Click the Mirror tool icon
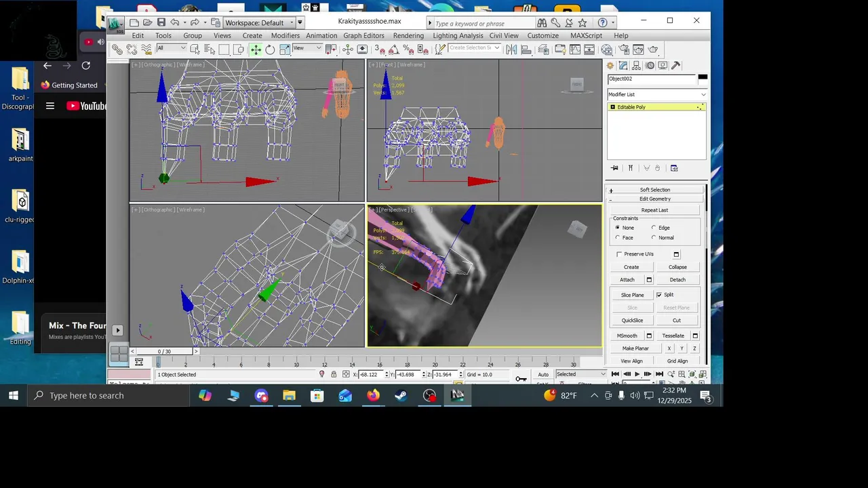This screenshot has height=488, width=868. pyautogui.click(x=511, y=49)
